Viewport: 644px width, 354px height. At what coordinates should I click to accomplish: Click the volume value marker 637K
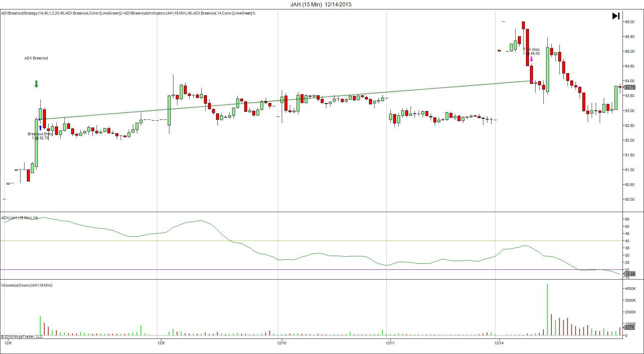pos(629,327)
